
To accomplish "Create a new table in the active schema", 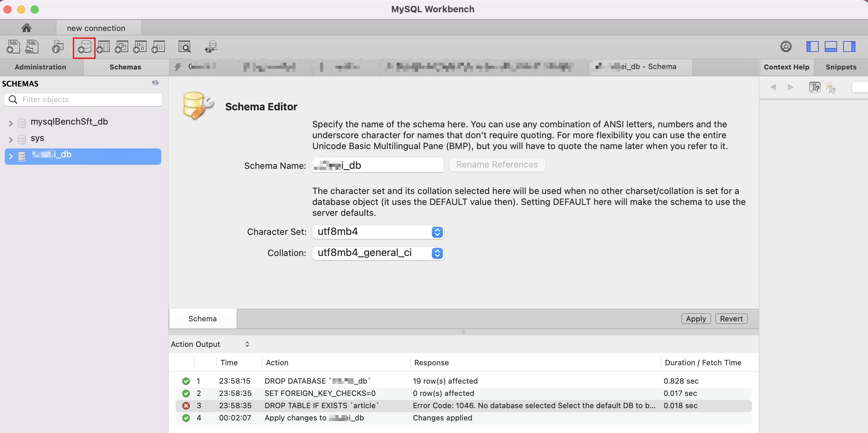I will click(x=103, y=47).
